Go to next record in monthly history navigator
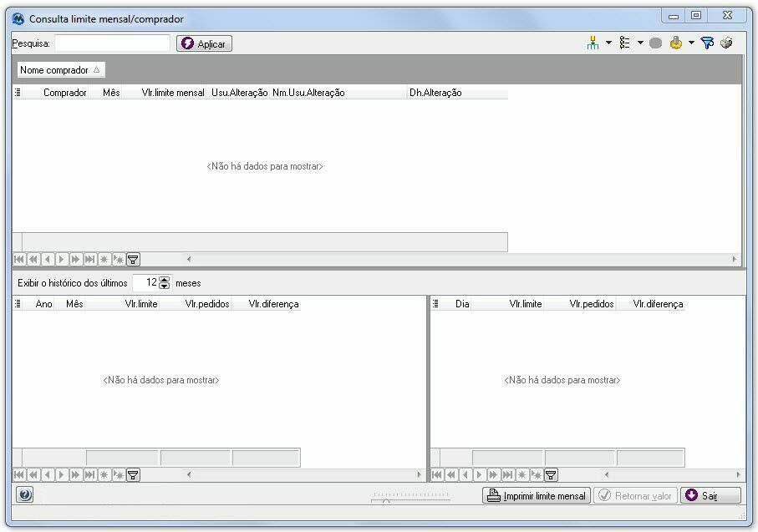 click(61, 475)
